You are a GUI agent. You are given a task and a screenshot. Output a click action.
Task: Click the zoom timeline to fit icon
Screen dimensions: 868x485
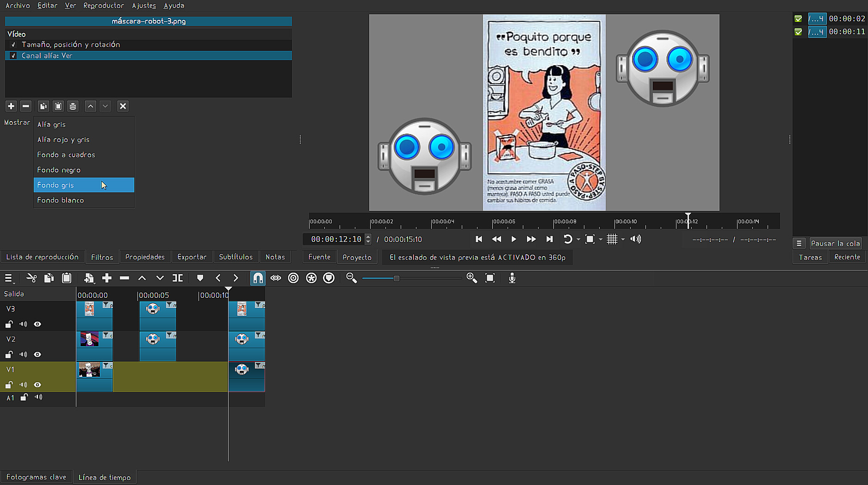tap(490, 278)
